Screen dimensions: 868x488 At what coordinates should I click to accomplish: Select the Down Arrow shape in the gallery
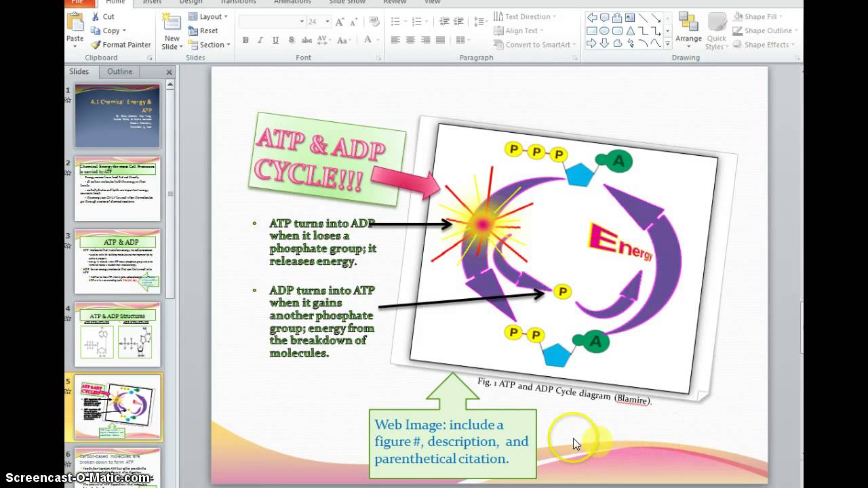point(604,43)
